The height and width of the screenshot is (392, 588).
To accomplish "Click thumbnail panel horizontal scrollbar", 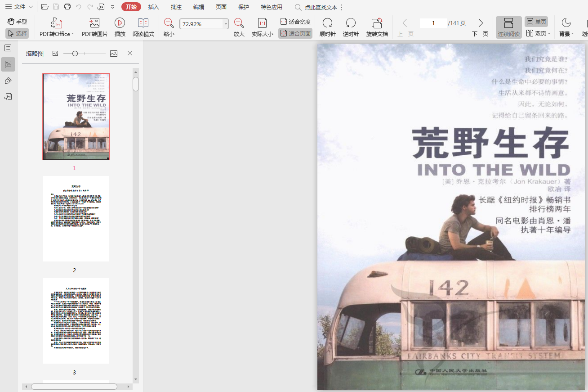I will click(x=74, y=387).
